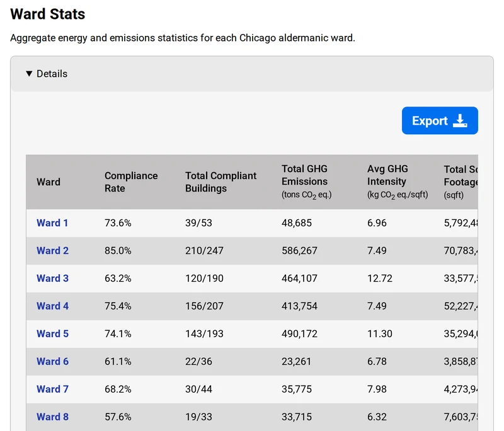Screen dimensions: 504x431
Task: Click the Ward column header
Action: (x=49, y=182)
